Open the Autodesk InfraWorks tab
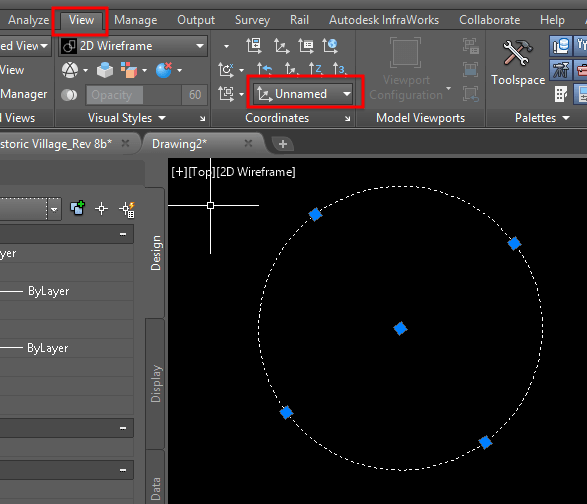This screenshot has width=587, height=504. (x=384, y=19)
